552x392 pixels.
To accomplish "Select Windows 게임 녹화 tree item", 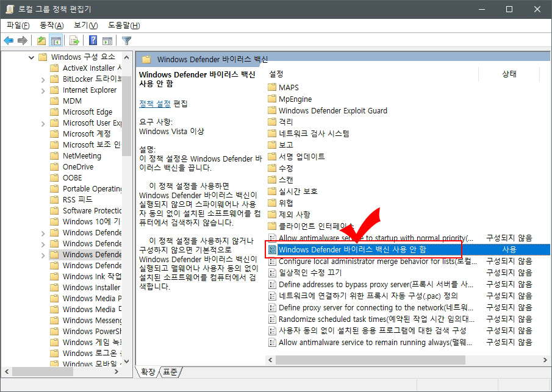I will tap(85, 343).
